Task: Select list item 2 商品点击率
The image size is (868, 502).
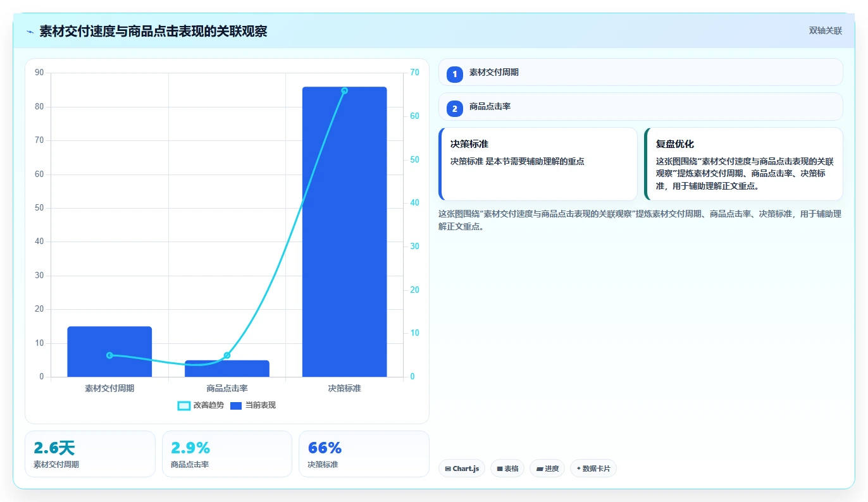Action: coord(640,106)
